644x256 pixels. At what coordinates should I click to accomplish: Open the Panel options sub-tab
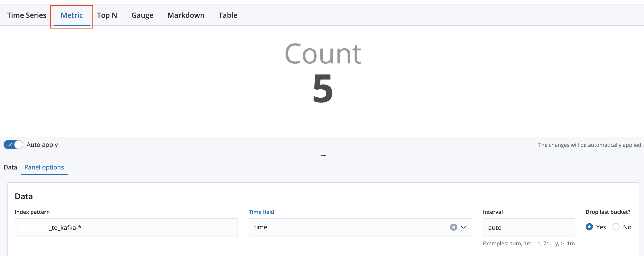[x=44, y=167]
